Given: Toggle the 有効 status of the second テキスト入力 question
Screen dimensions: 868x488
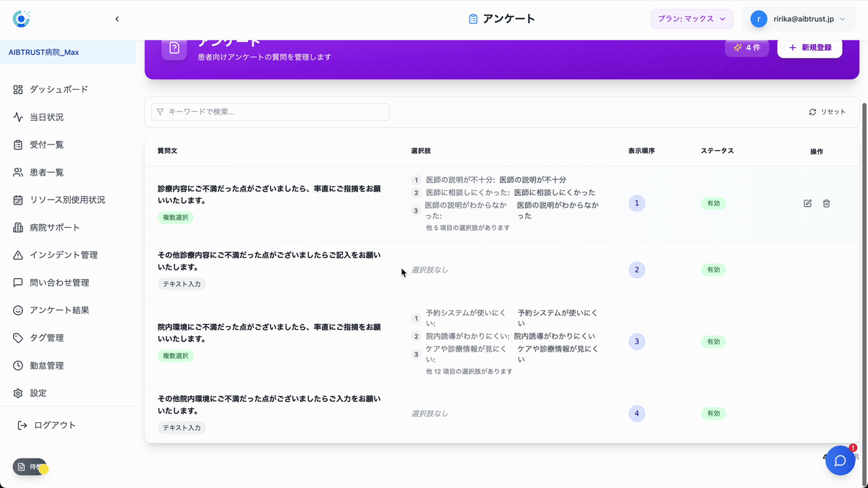Looking at the screenshot, I should click(713, 270).
